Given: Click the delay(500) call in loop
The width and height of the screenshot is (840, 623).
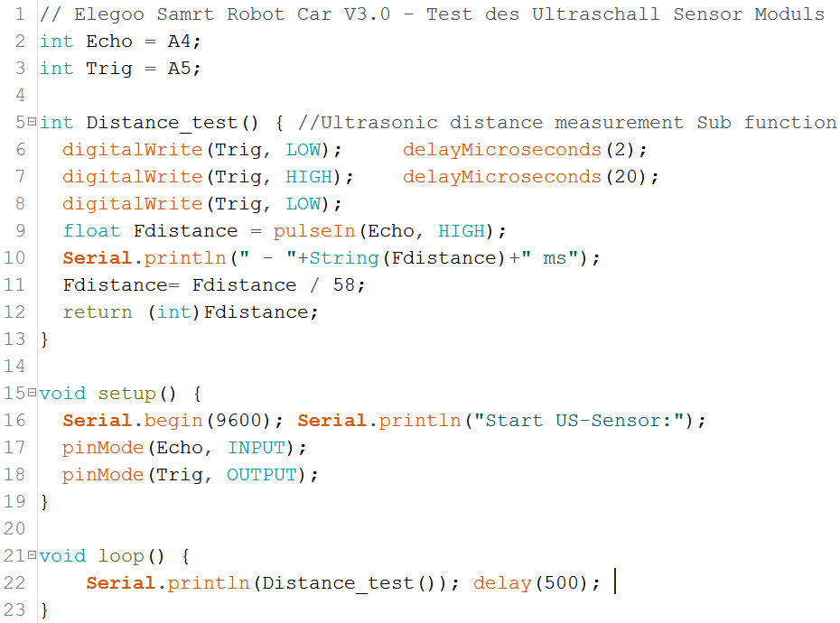Looking at the screenshot, I should tap(536, 583).
